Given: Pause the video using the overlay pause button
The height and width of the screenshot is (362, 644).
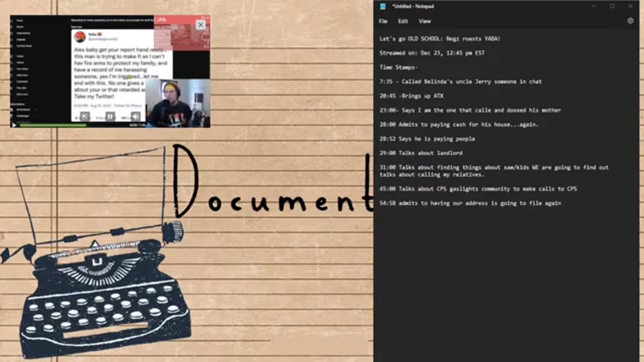Looking at the screenshot, I should (110, 117).
